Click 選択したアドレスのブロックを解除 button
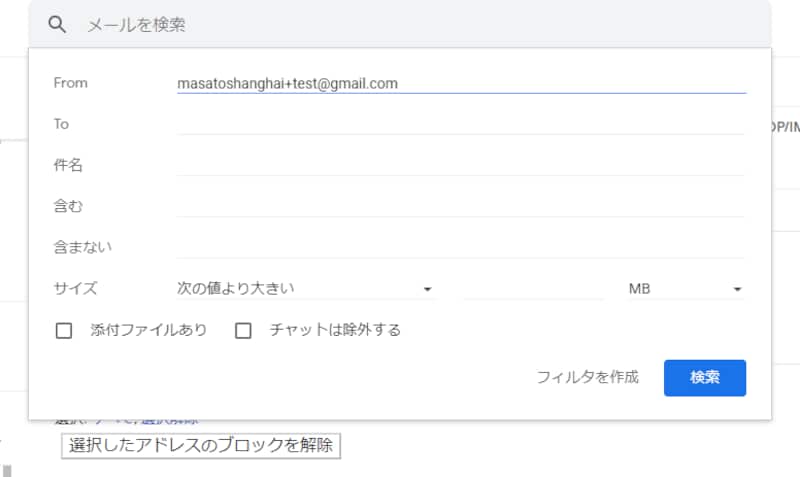 click(201, 445)
